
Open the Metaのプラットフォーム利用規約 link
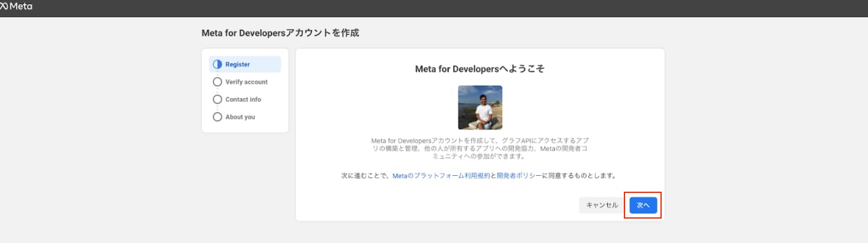(x=441, y=175)
